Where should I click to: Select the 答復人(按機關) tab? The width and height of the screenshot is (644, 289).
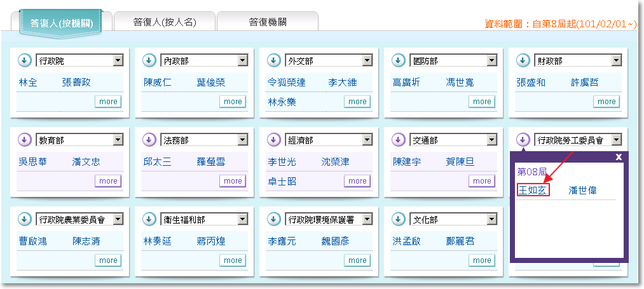tap(62, 23)
